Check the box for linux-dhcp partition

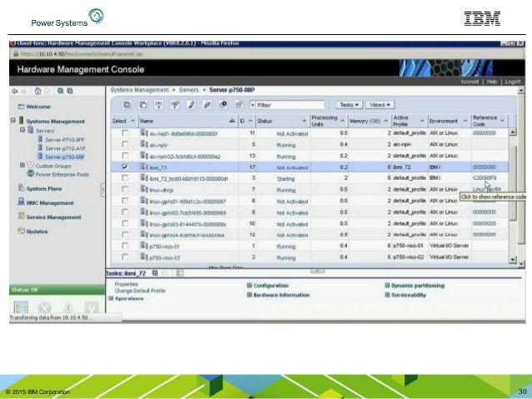[125, 189]
